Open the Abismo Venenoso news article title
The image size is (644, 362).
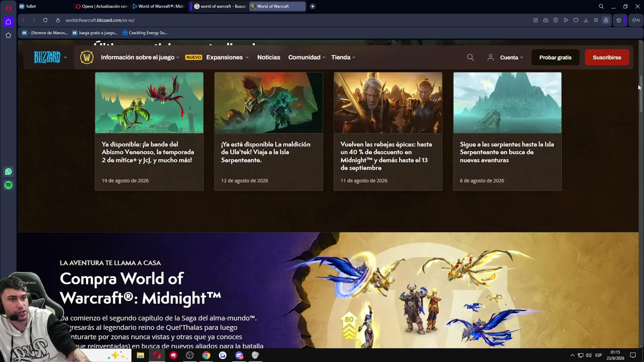[x=148, y=152]
